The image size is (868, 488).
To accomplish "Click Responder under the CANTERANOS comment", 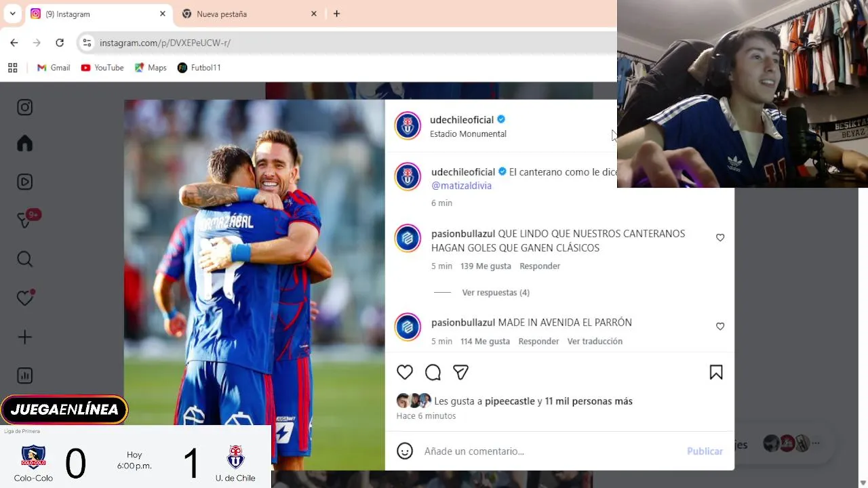I will pyautogui.click(x=540, y=266).
